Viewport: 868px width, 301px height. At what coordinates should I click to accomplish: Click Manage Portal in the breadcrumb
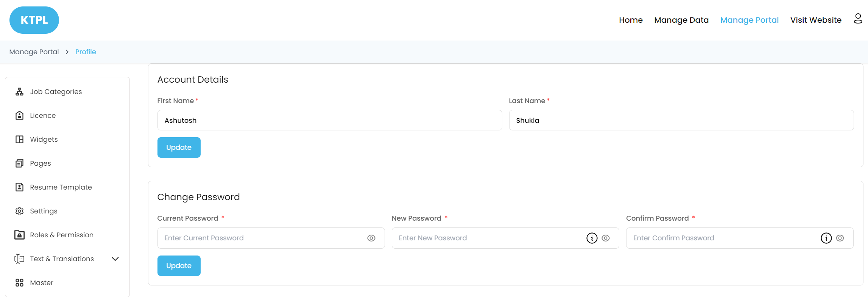coord(34,52)
